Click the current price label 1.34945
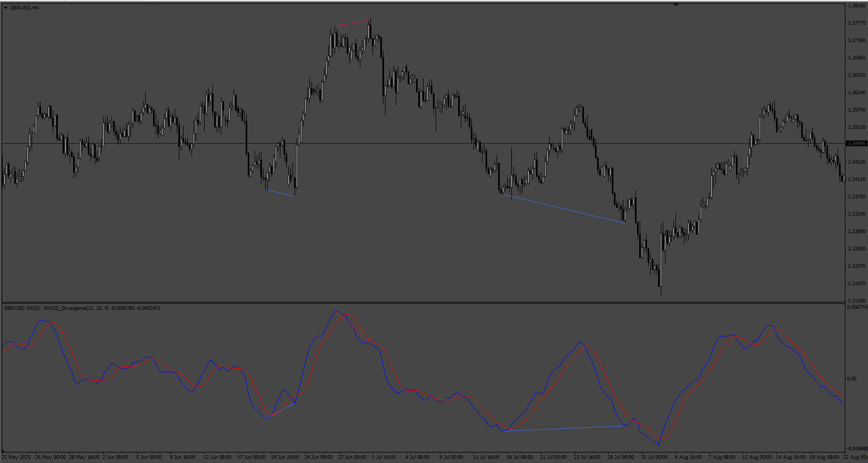 (856, 143)
